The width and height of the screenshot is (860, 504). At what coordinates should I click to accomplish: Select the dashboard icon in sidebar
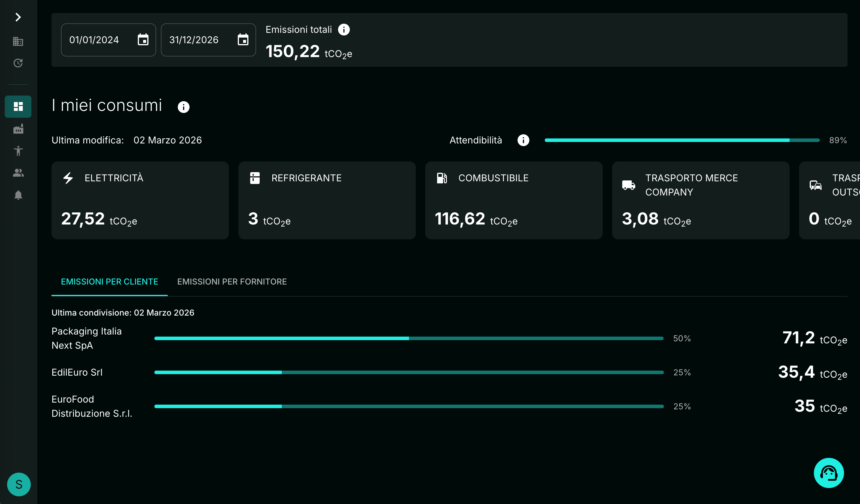coord(18,106)
